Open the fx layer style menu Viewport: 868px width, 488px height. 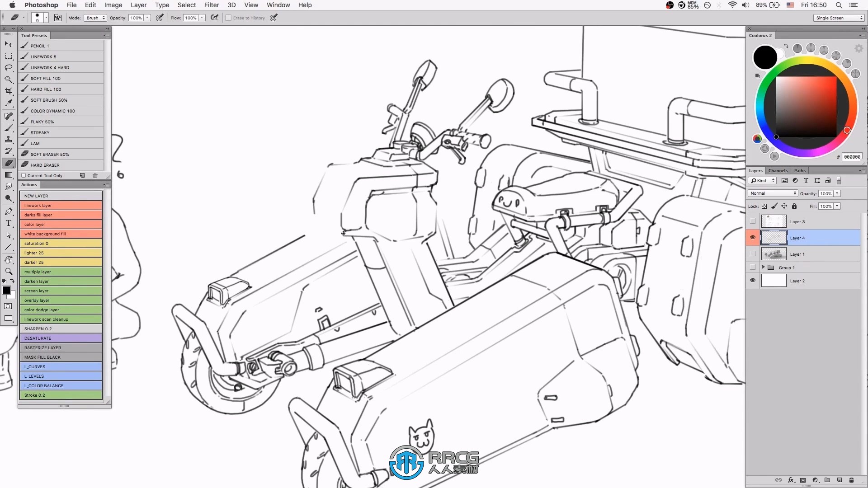(x=791, y=480)
